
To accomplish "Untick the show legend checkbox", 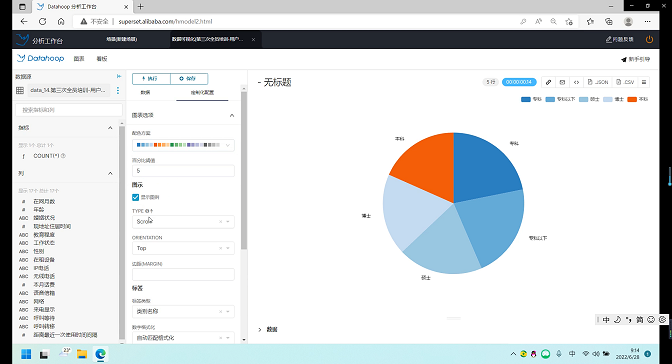I will [135, 197].
